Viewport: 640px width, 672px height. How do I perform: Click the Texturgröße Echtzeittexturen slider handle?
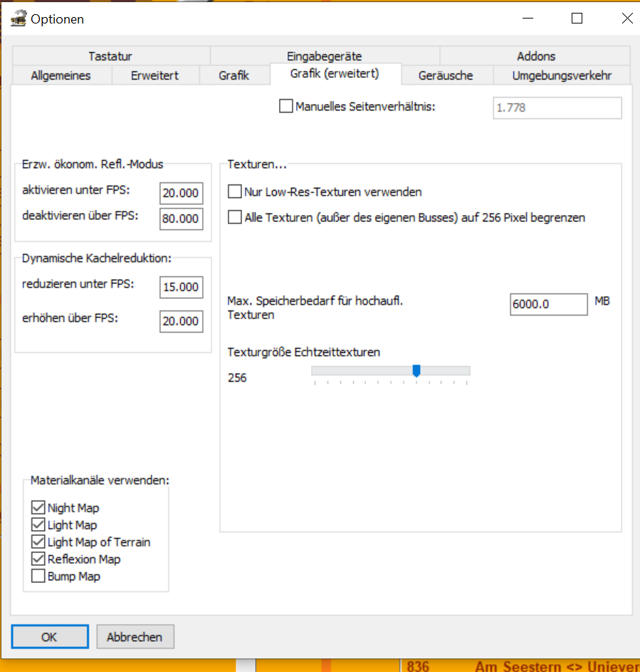tap(416, 370)
